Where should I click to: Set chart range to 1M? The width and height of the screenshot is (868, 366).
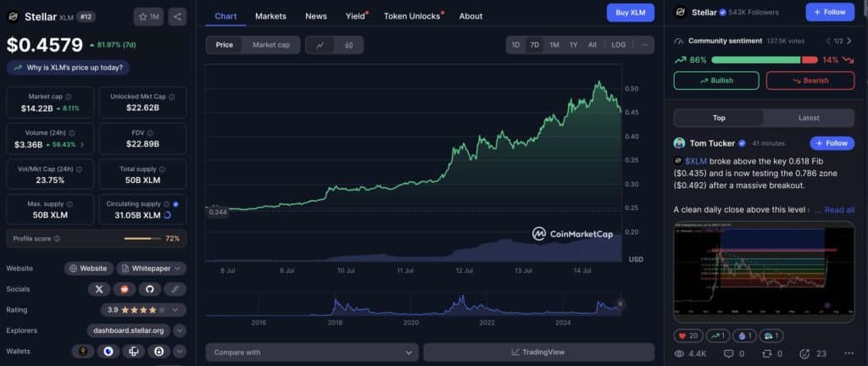point(554,45)
